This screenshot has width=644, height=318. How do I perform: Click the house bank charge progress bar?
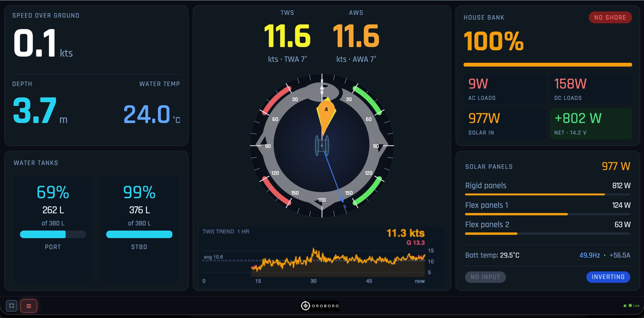548,65
